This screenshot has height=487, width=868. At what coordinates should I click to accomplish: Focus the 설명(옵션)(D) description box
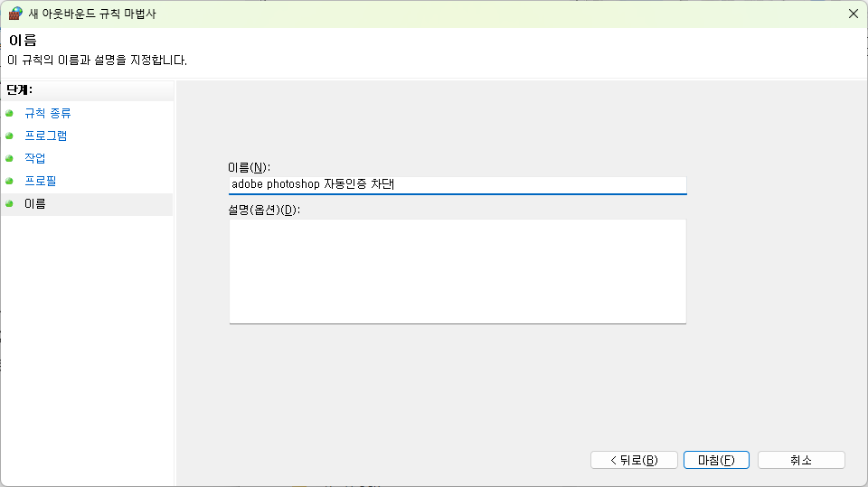[x=458, y=271]
